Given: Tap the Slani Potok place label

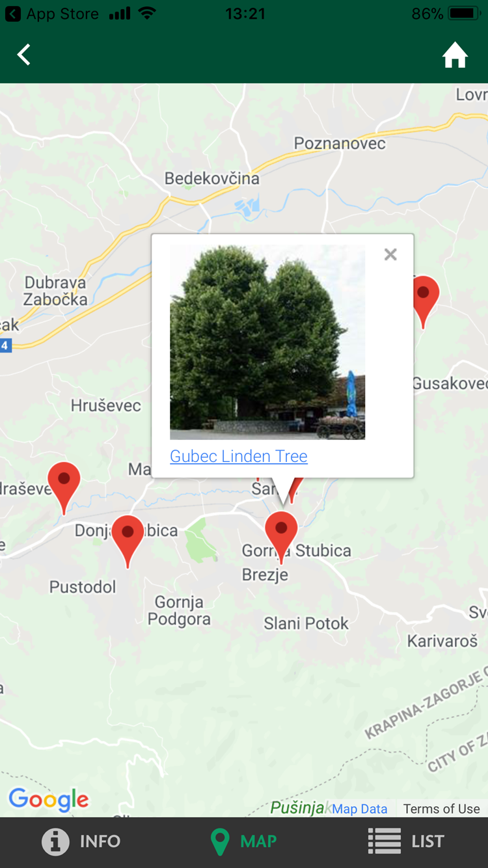Looking at the screenshot, I should pyautogui.click(x=306, y=623).
